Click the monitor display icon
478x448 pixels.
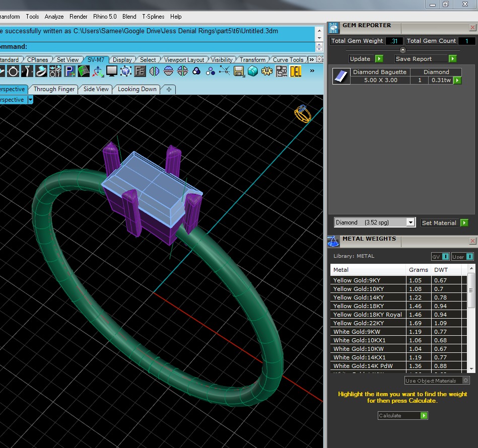point(112,71)
